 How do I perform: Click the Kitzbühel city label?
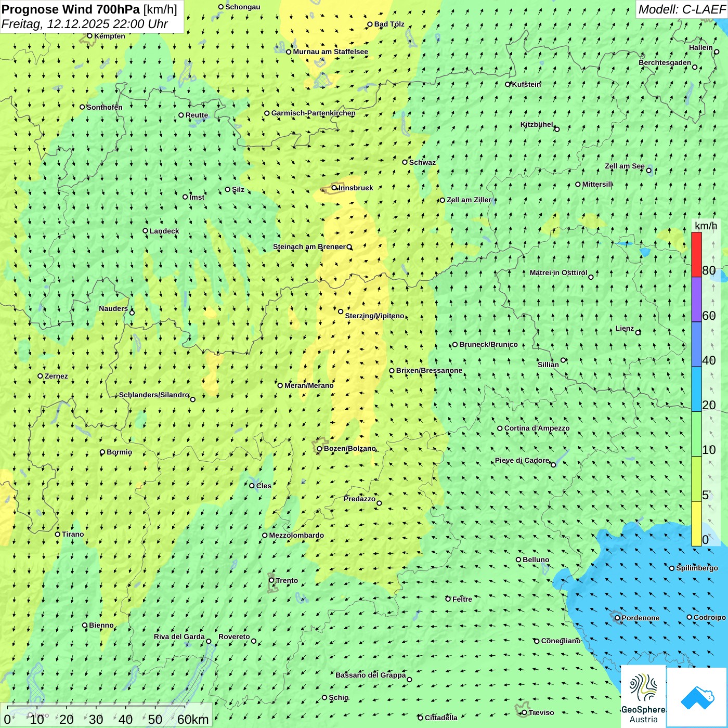pyautogui.click(x=537, y=124)
